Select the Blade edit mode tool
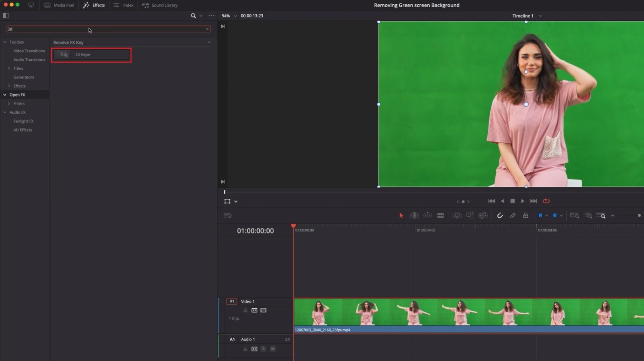 coord(440,216)
